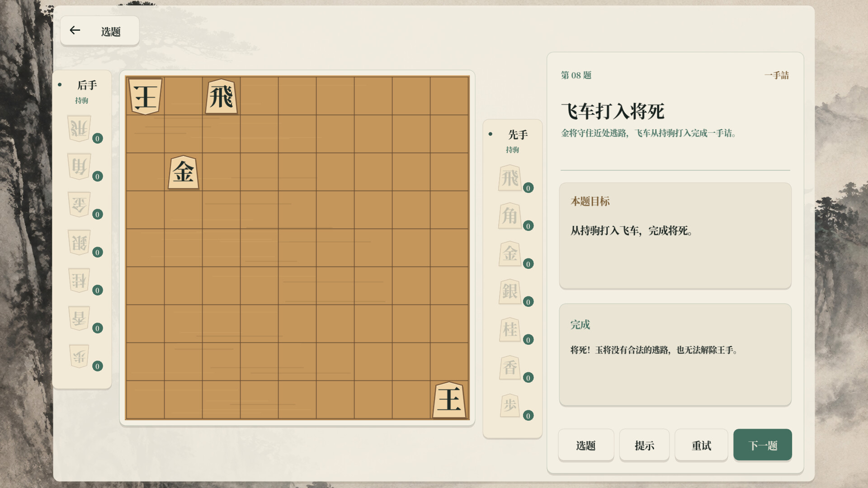This screenshot has width=868, height=488.
Task: Click the bottom 选题 button
Action: point(586,446)
